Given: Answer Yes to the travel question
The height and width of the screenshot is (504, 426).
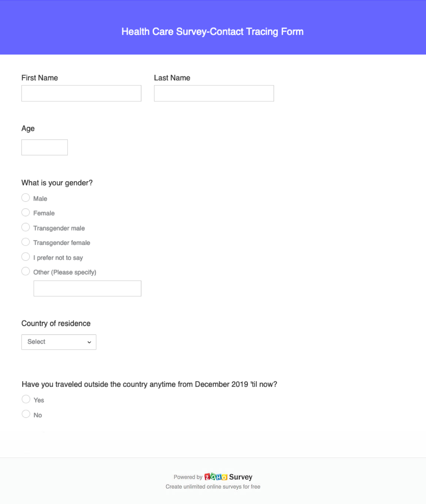Looking at the screenshot, I should 26,399.
